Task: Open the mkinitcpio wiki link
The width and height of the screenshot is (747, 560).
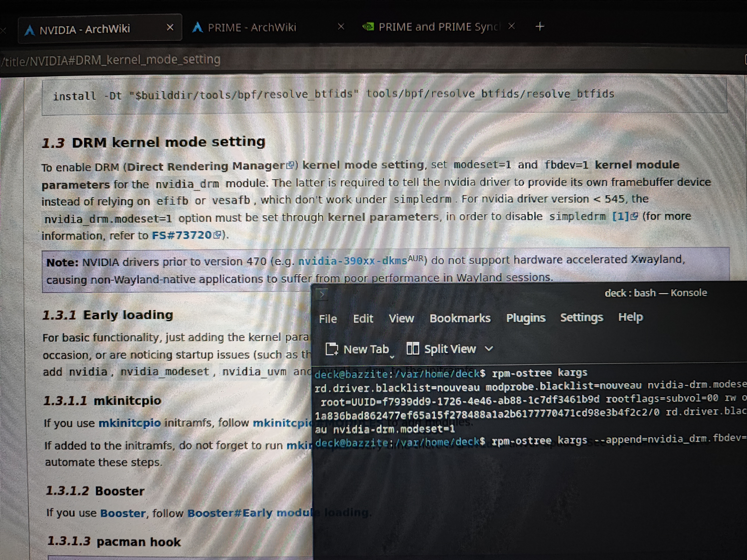Action: click(130, 423)
